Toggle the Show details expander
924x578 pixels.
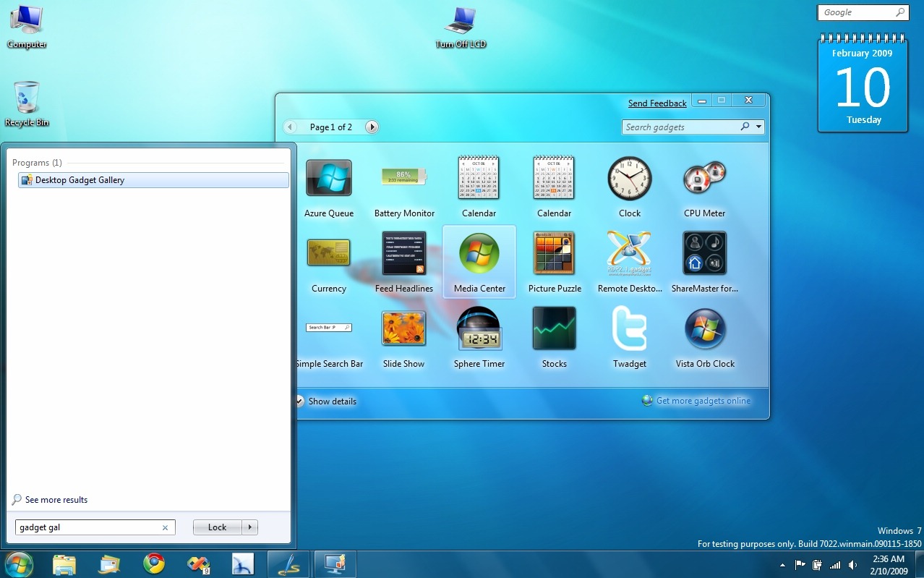pyautogui.click(x=299, y=401)
